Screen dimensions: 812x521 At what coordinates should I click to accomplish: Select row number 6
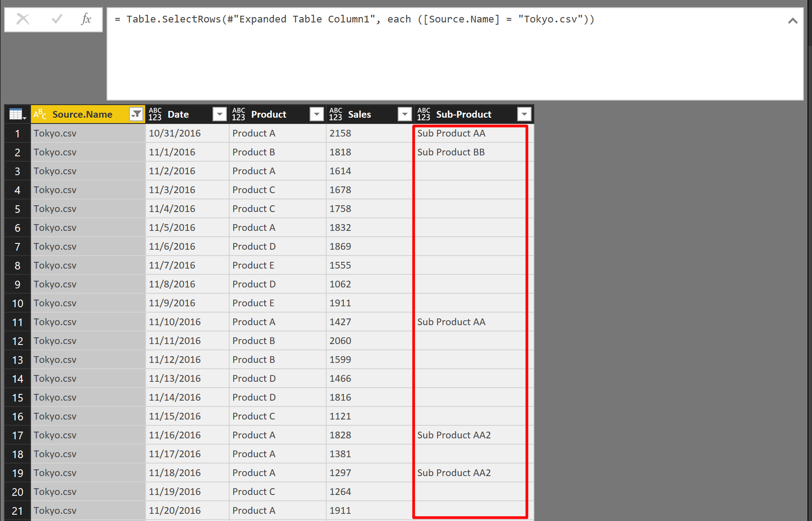(18, 228)
